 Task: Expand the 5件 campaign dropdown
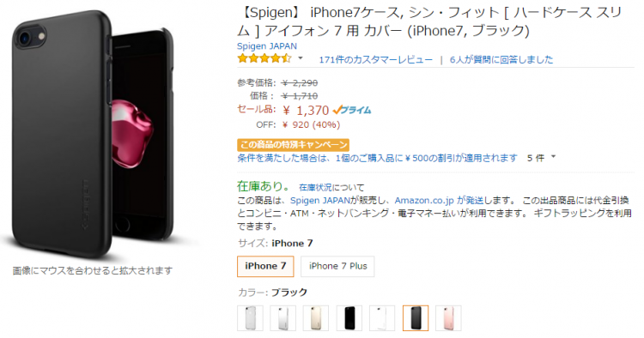click(x=541, y=158)
